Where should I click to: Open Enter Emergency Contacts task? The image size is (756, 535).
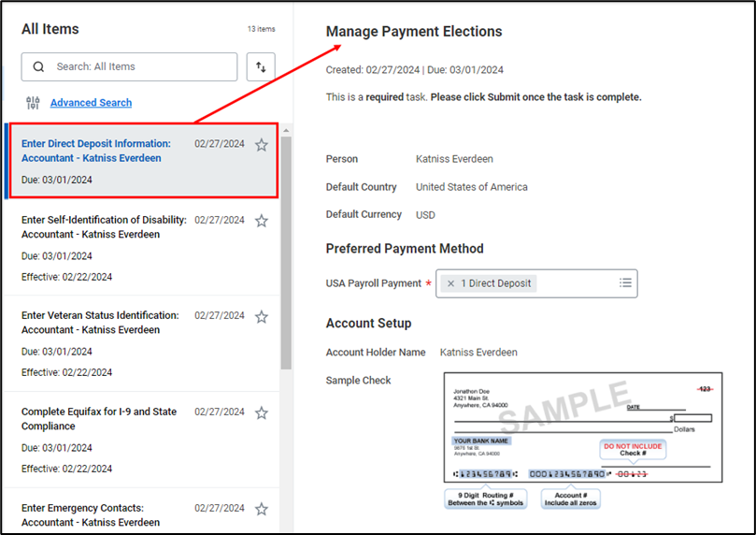pos(91,514)
